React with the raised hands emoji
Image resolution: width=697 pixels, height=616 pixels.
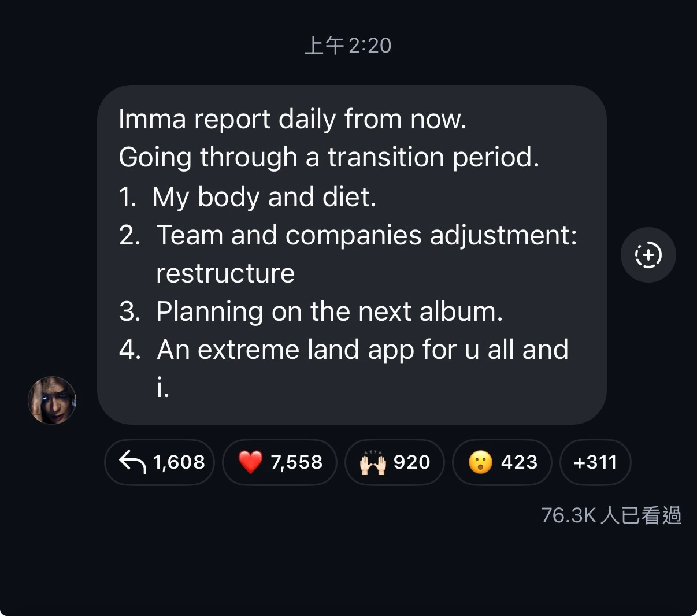(x=372, y=462)
